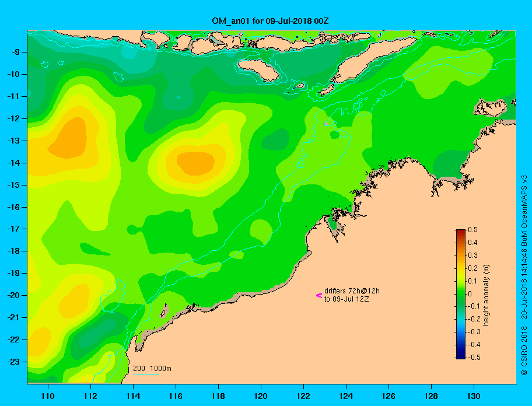Viewport: 532px width, 406px height.
Task: Click latitude label '-12'
Action: click(x=13, y=119)
